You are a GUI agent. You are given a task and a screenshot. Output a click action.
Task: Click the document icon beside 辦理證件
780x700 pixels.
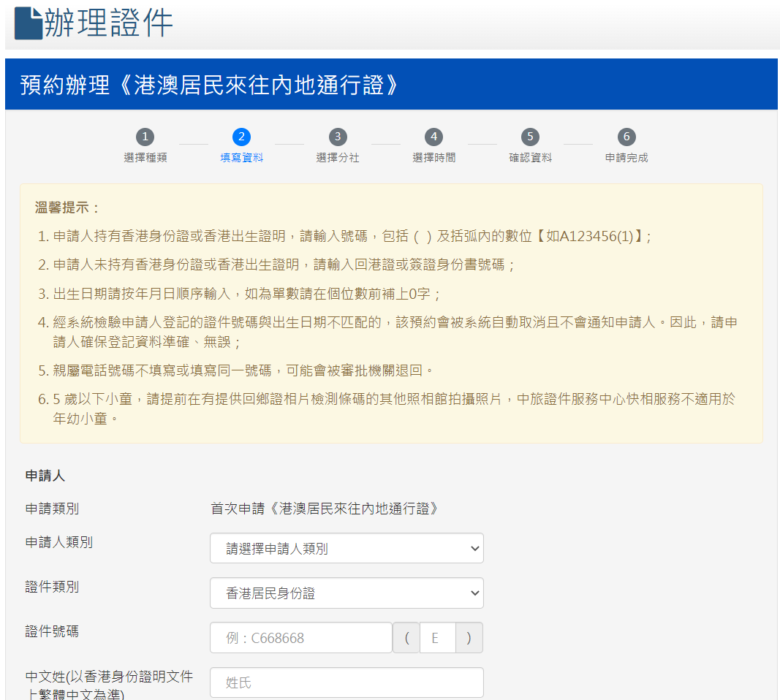point(28,23)
